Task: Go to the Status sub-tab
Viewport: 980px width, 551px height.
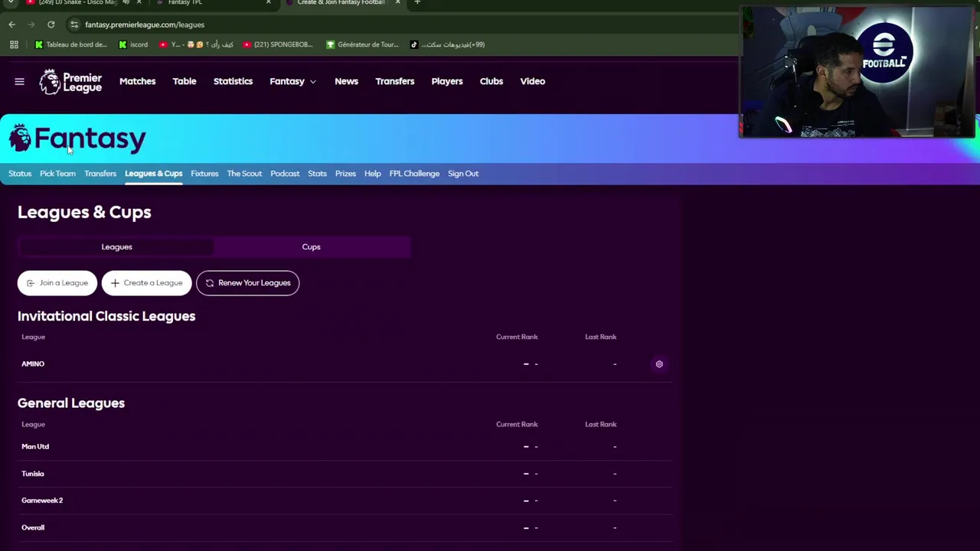Action: (20, 174)
